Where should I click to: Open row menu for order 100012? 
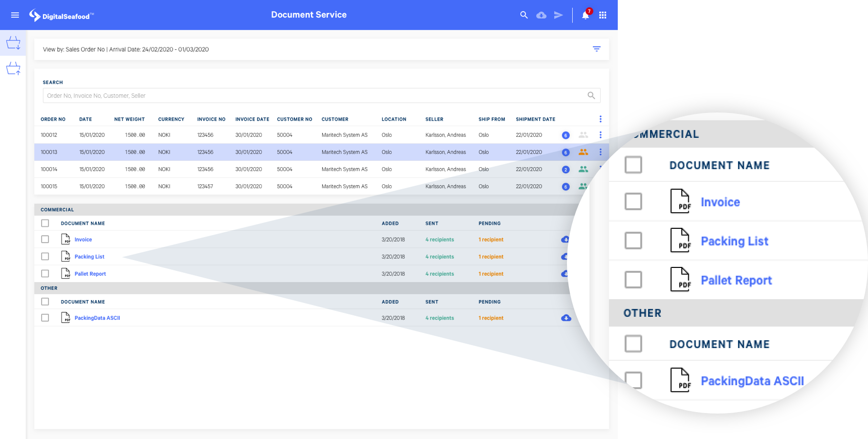point(600,135)
